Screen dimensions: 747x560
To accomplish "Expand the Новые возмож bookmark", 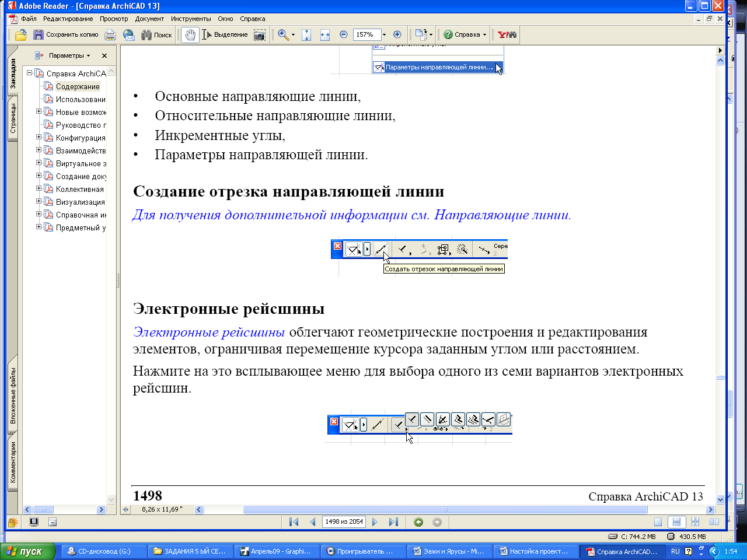I will point(39,111).
